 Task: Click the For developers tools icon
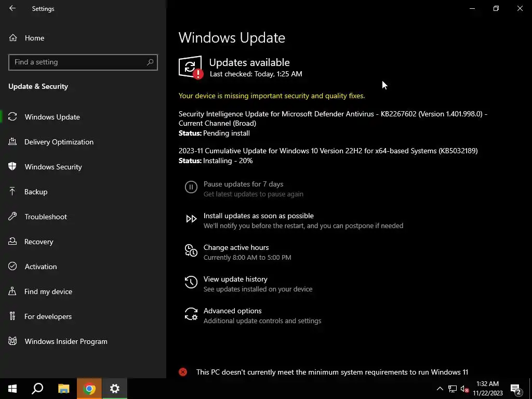[x=12, y=316]
